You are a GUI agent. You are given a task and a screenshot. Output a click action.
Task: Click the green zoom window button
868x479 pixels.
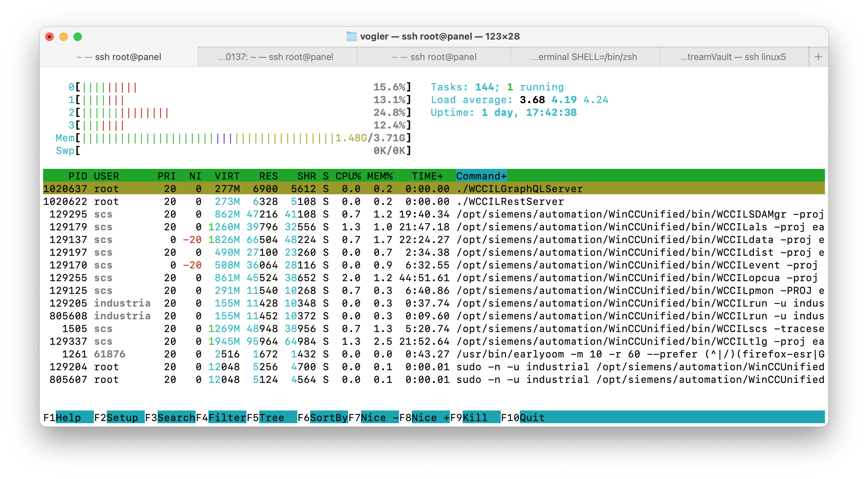click(x=78, y=37)
